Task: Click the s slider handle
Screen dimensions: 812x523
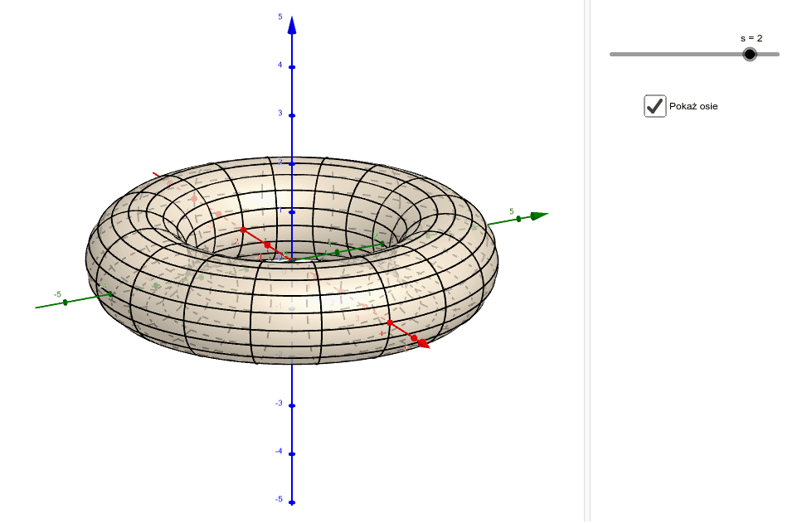Action: 750,55
